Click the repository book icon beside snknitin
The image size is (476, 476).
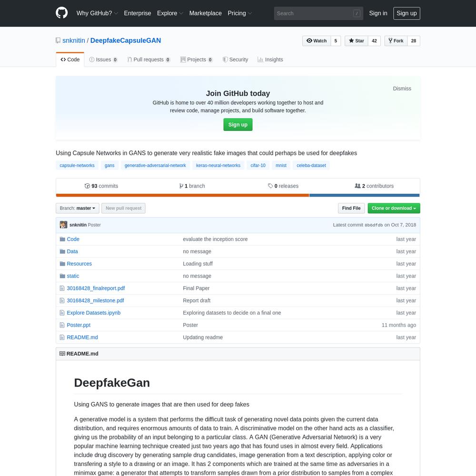[x=58, y=40]
